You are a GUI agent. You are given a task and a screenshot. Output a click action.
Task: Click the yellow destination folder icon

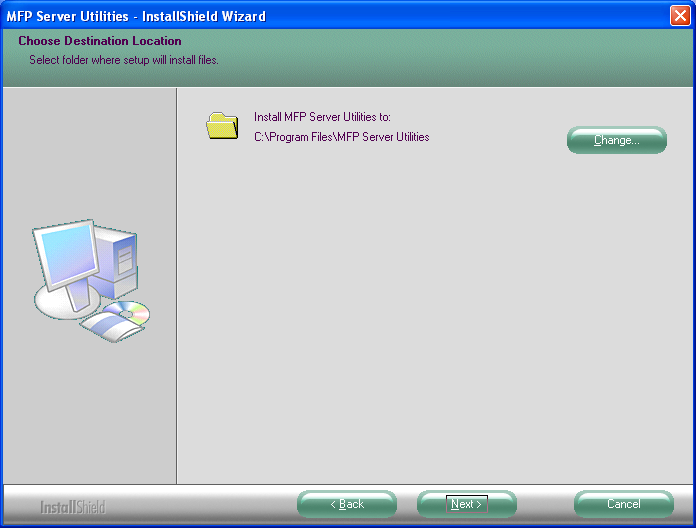(x=222, y=126)
